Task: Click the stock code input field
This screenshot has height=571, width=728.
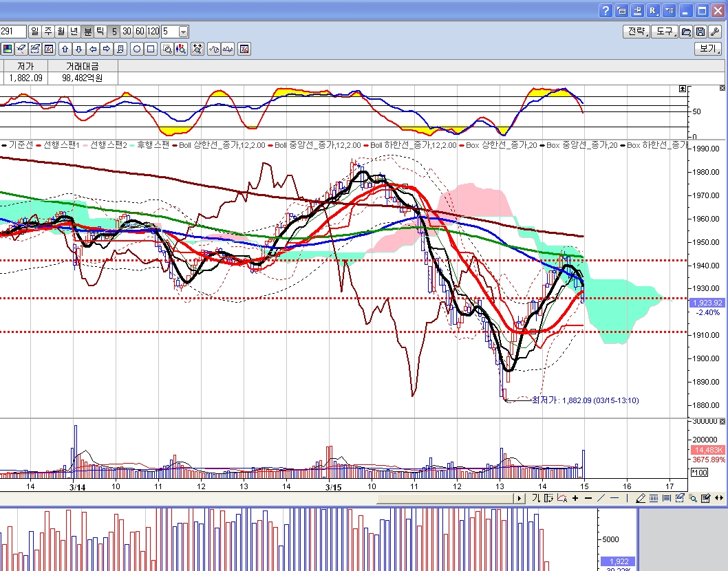Action: [13, 32]
